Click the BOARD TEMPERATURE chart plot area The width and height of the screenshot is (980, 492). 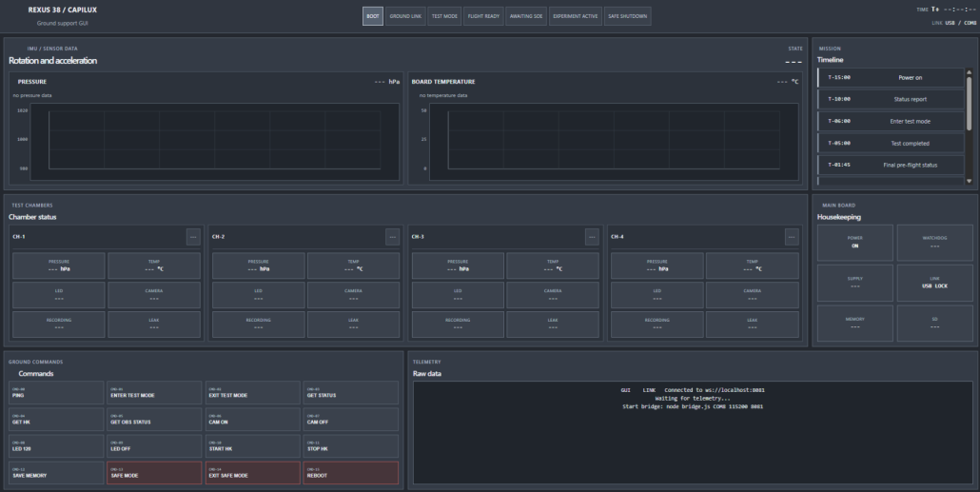tap(614, 141)
